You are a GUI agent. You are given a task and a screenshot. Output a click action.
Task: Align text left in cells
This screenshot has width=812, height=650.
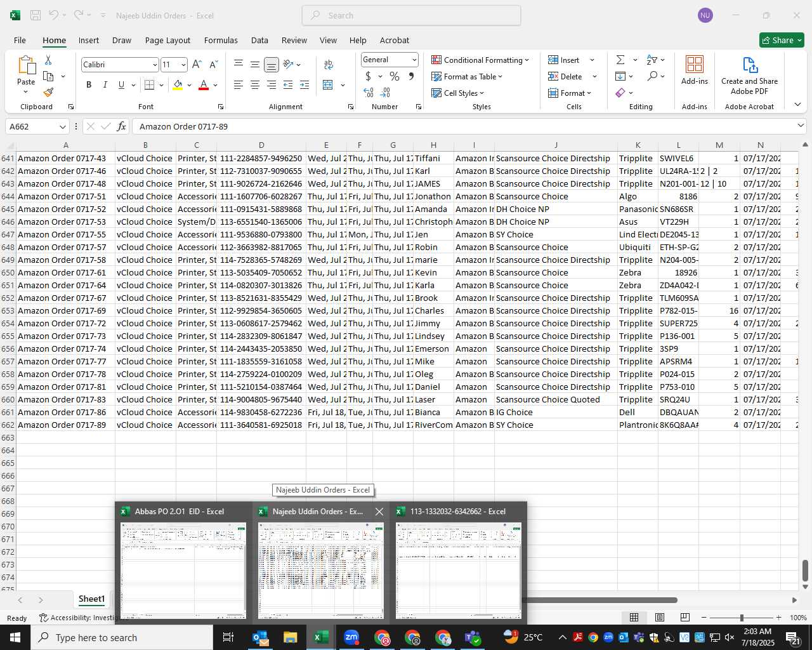click(239, 85)
